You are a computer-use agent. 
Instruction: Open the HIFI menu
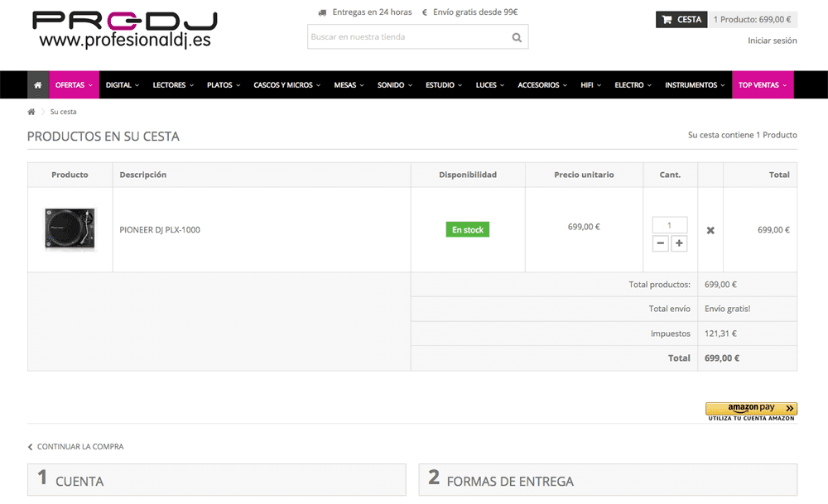(x=590, y=85)
